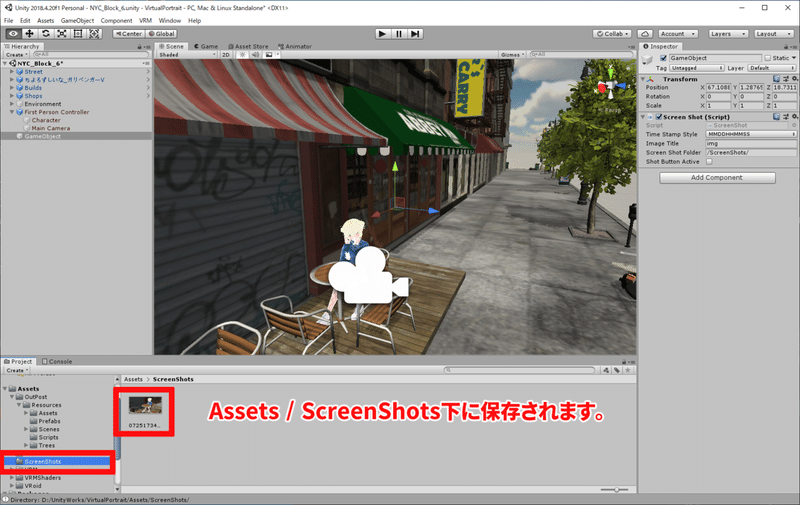Expand the Street object in Hierarchy

[12, 72]
